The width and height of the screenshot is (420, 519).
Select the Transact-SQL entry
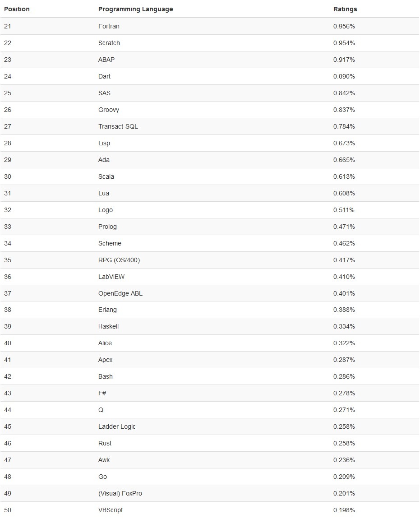(x=118, y=126)
